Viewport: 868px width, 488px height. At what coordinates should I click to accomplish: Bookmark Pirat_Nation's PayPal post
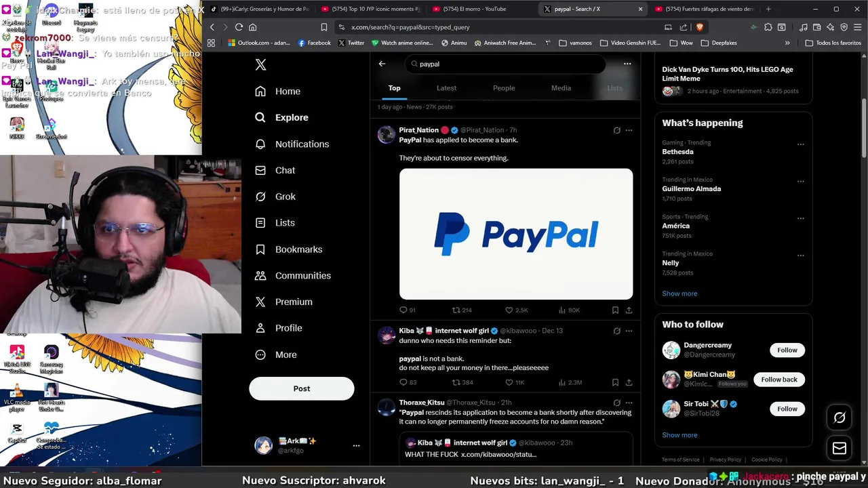pos(615,310)
